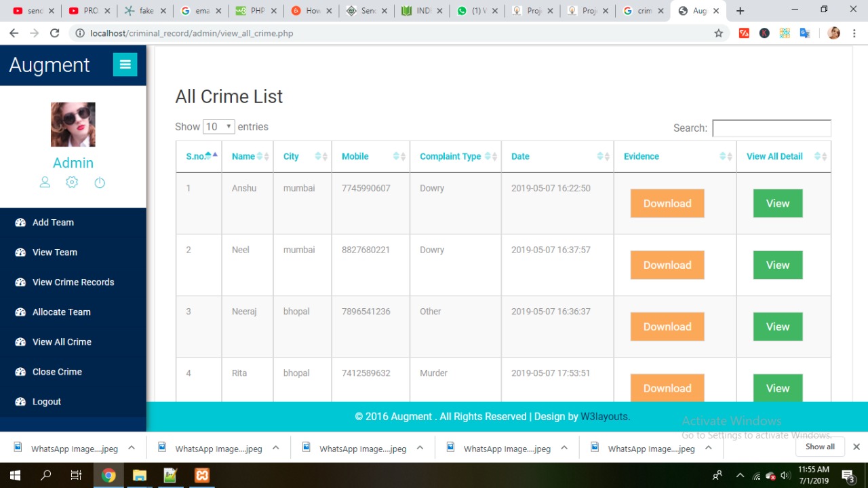Toggle the sidebar hamburger menu
The height and width of the screenshot is (488, 868).
(125, 64)
